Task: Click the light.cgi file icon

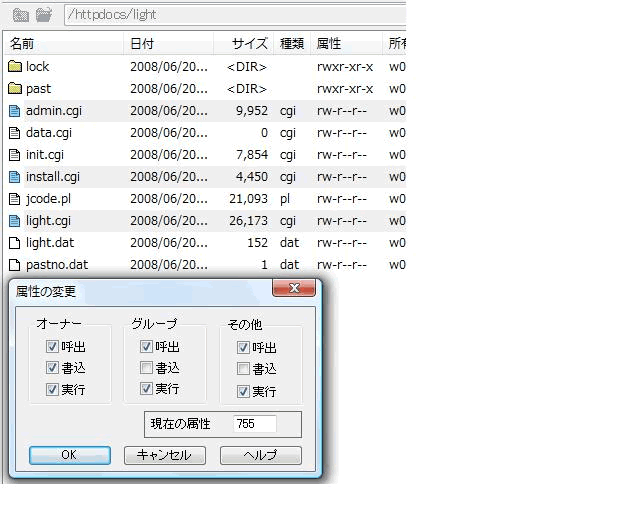Action: coord(14,221)
